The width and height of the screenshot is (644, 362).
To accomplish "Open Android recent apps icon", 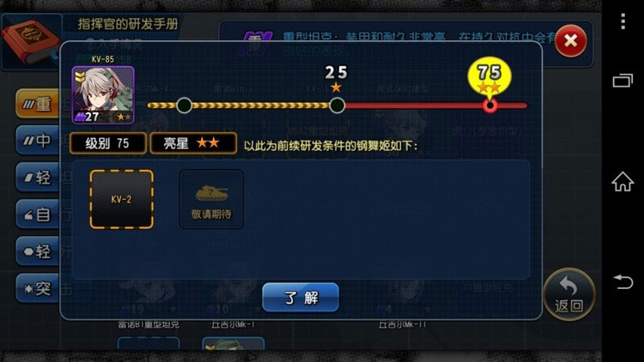I will [623, 81].
